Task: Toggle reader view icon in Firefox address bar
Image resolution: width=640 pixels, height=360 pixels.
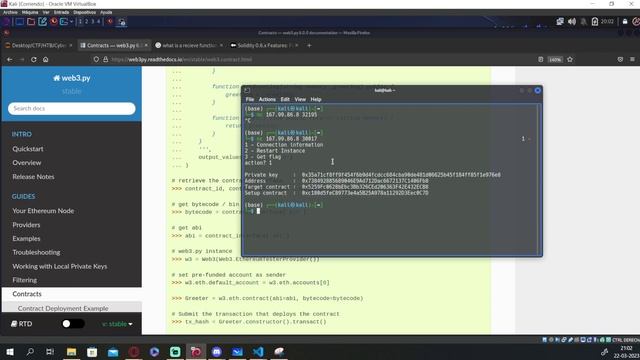Action: point(540,60)
